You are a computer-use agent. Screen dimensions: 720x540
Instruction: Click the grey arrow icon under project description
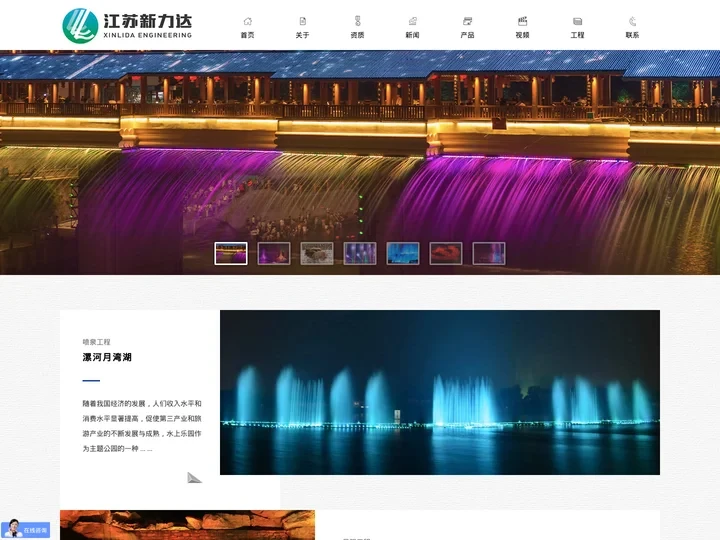click(194, 478)
